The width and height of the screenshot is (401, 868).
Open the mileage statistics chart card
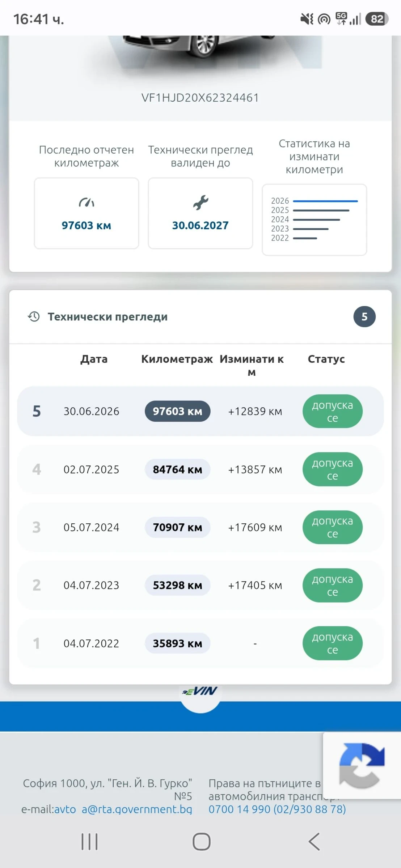(314, 220)
